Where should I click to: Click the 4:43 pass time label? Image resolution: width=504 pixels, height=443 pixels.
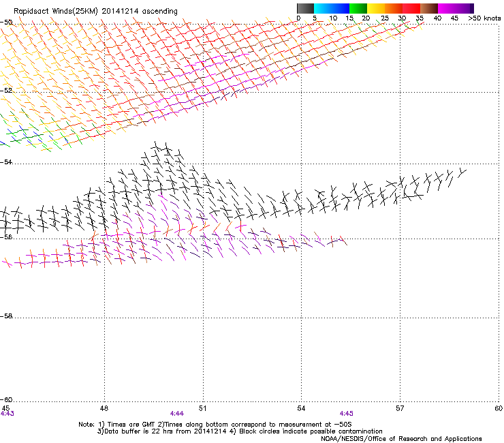pyautogui.click(x=7, y=414)
